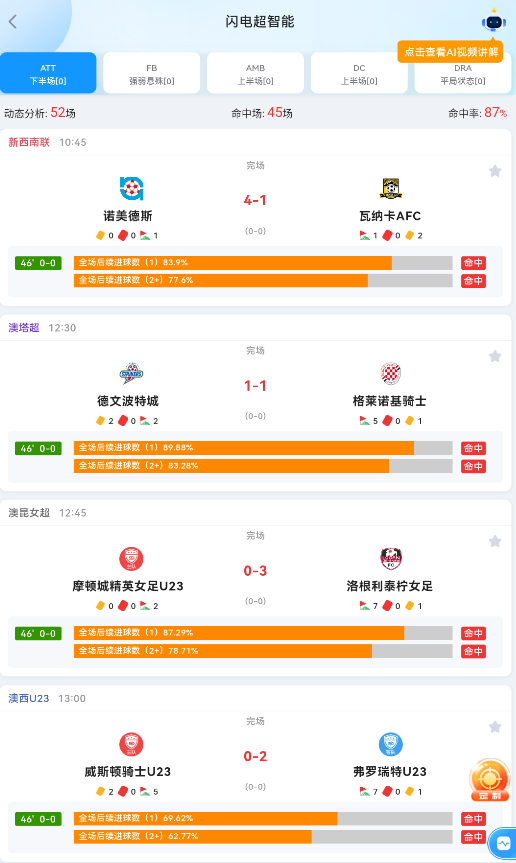The height and width of the screenshot is (863, 516).
Task: Mark the 威斯顿骑士U23 match as favorite
Action: [495, 727]
